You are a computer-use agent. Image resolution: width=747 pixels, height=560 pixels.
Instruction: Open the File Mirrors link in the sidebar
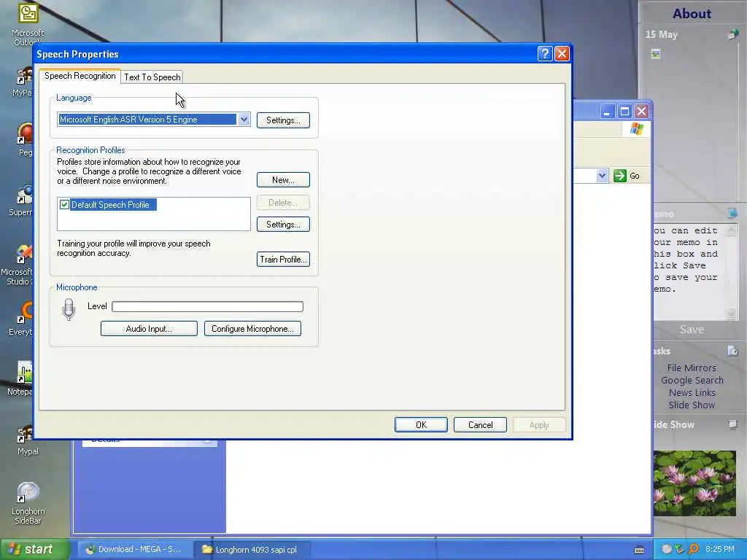click(692, 367)
